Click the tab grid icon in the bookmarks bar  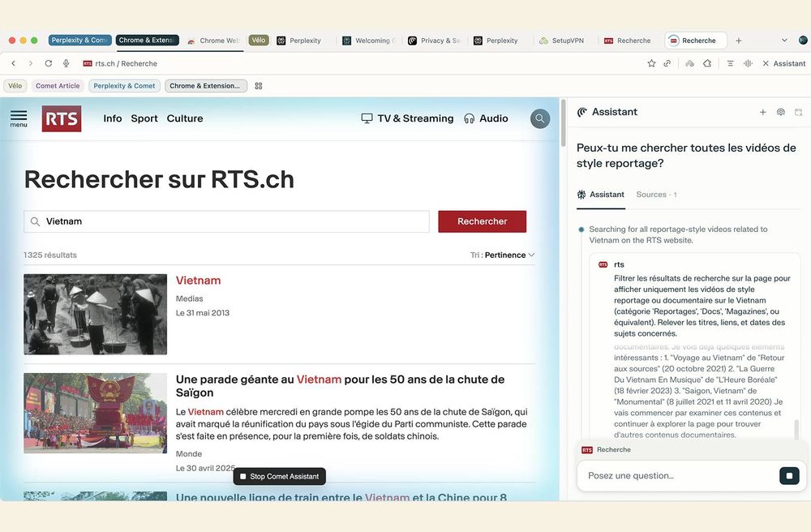259,86
